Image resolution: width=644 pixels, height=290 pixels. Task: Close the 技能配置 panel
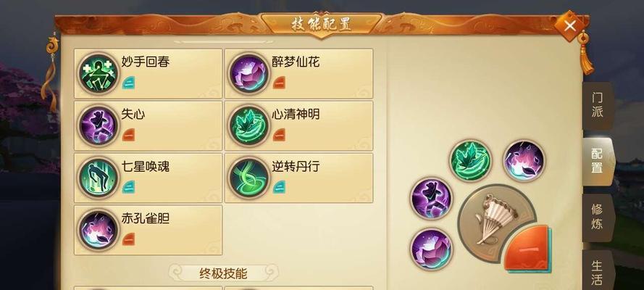click(x=569, y=26)
